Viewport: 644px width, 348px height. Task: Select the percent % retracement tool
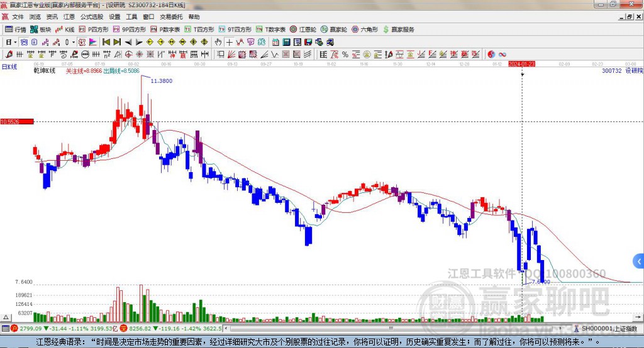click(x=345, y=54)
